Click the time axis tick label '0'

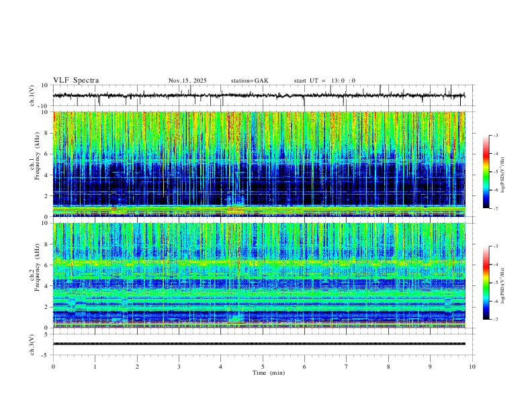[53, 367]
